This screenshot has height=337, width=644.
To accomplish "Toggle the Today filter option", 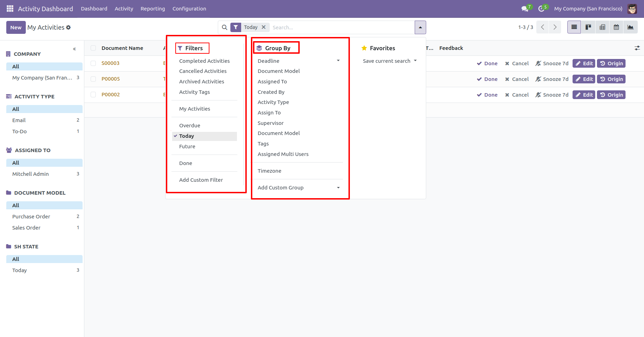I will point(205,136).
